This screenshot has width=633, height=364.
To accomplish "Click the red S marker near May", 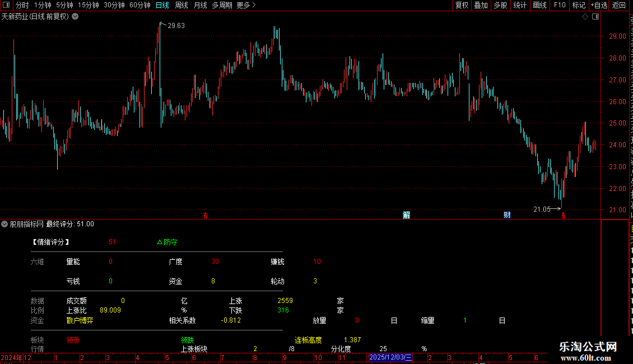I will [206, 216].
